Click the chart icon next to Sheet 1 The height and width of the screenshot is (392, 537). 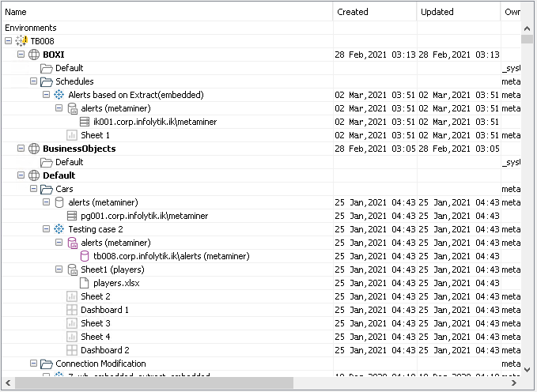click(x=72, y=135)
